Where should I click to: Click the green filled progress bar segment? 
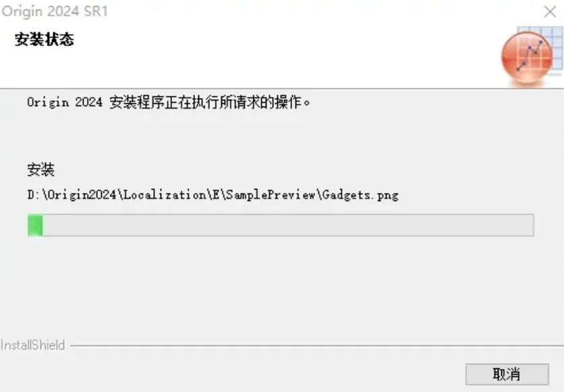coord(35,225)
